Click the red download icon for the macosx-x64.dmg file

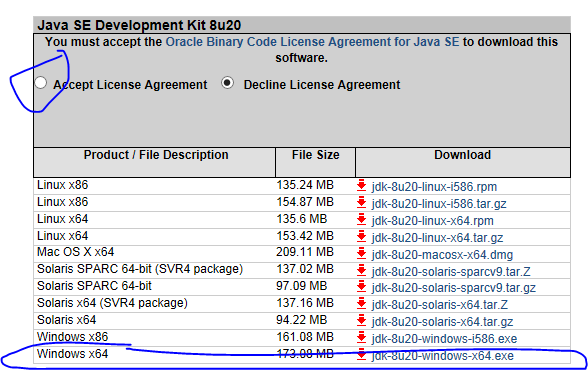click(x=362, y=254)
